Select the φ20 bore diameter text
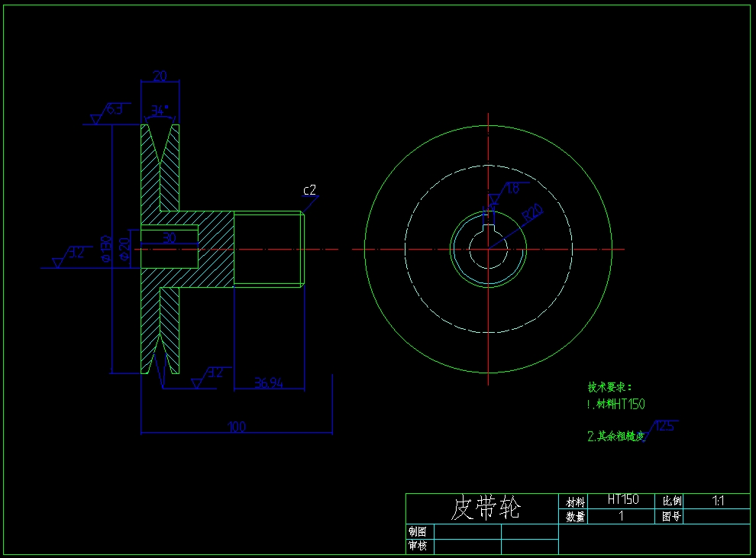Image resolution: width=756 pixels, height=558 pixels. click(124, 249)
